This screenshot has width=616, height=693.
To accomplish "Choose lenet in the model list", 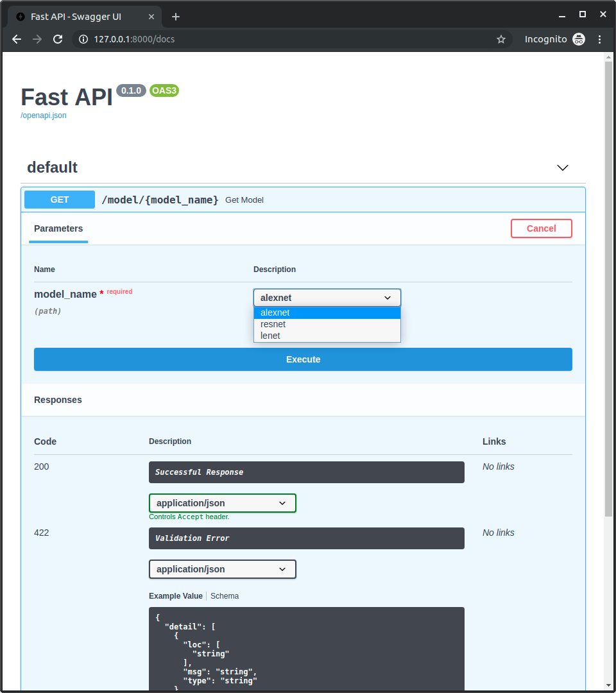I will 270,336.
